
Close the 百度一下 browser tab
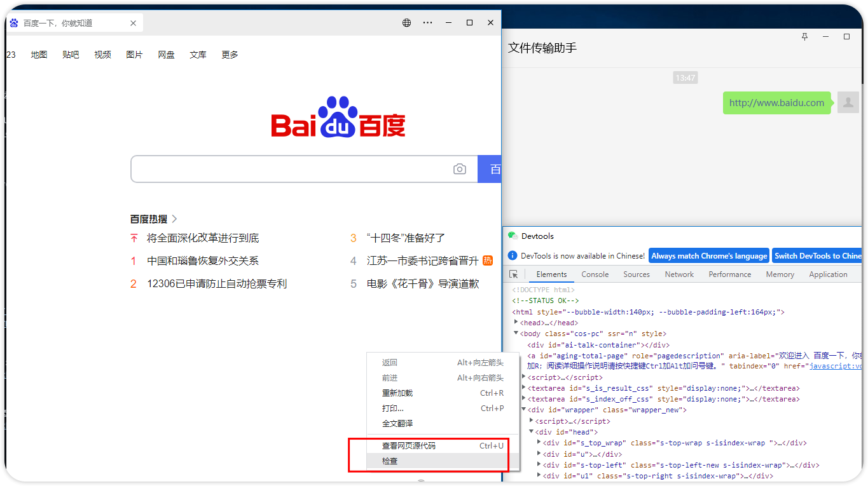click(133, 23)
